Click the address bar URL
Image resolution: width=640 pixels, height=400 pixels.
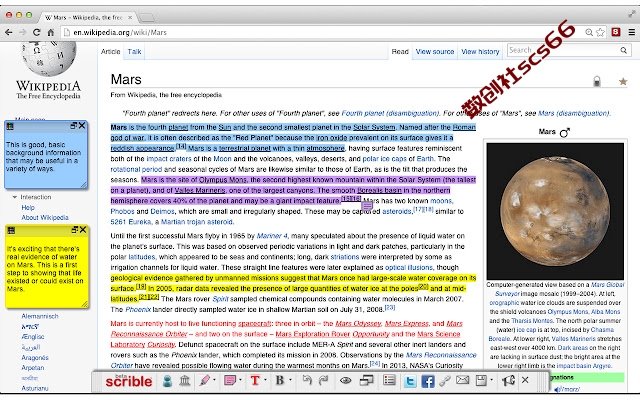(120, 32)
